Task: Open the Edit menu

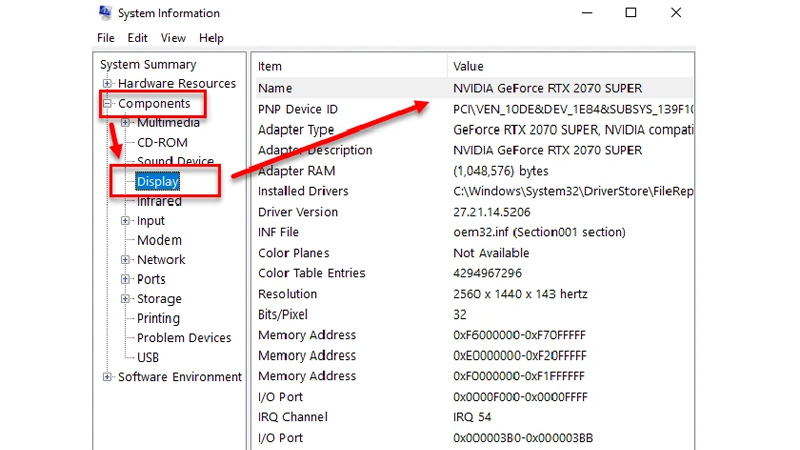Action: (x=138, y=38)
